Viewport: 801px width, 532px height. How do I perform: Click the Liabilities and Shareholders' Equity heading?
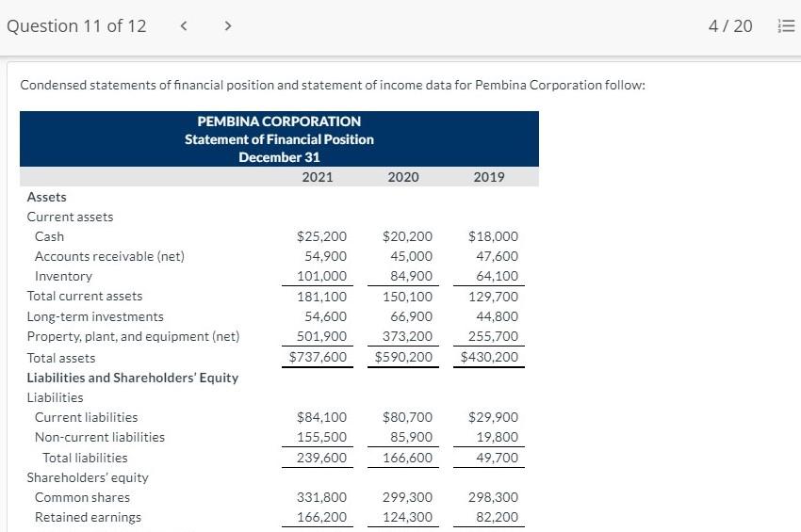click(133, 378)
